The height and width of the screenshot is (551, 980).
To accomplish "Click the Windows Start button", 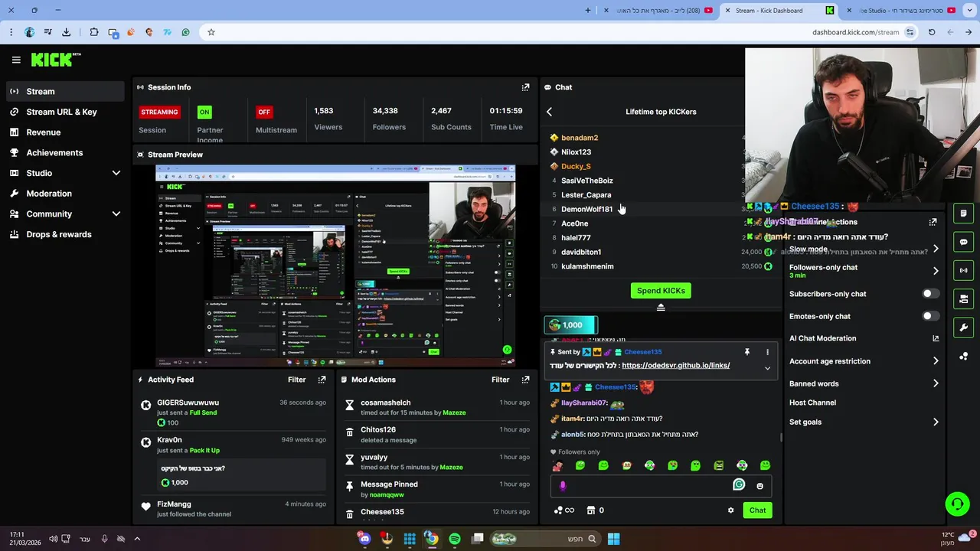I will tap(613, 539).
